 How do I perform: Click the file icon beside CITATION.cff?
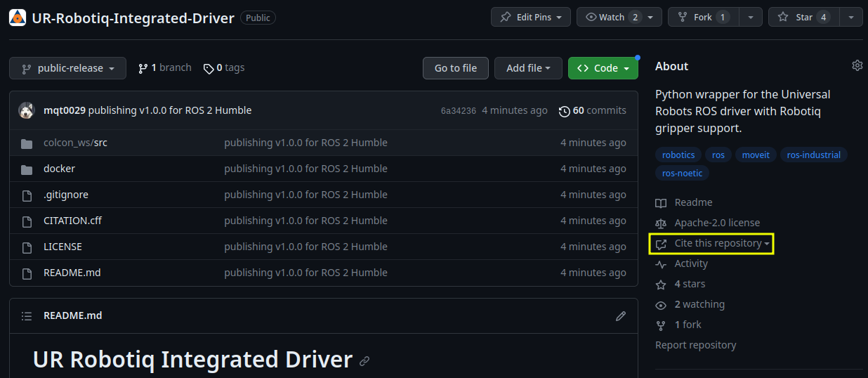27,221
